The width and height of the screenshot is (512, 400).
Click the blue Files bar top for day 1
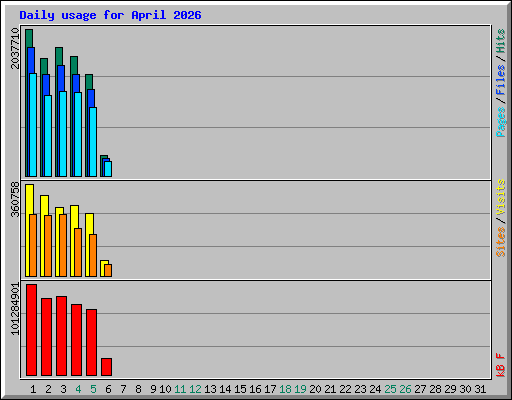(31, 60)
